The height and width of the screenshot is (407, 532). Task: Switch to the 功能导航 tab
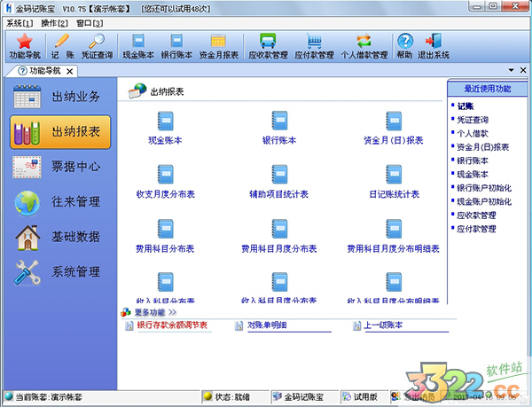click(x=39, y=71)
